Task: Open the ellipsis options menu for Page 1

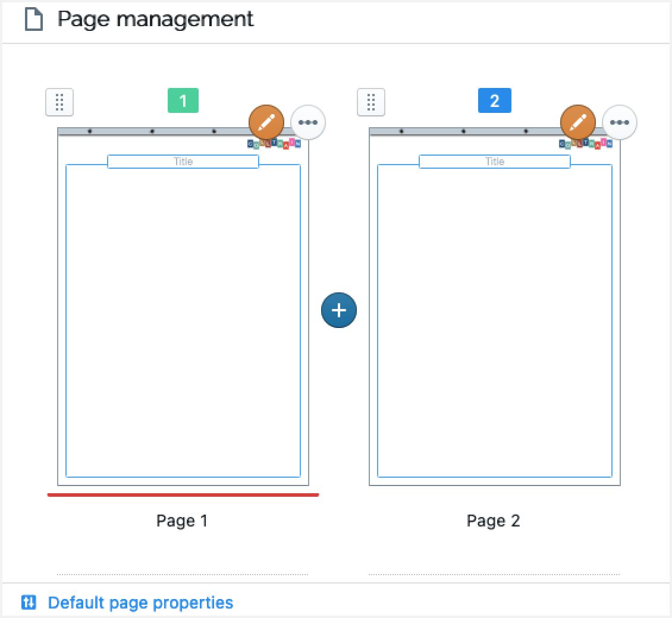Action: coord(308,122)
